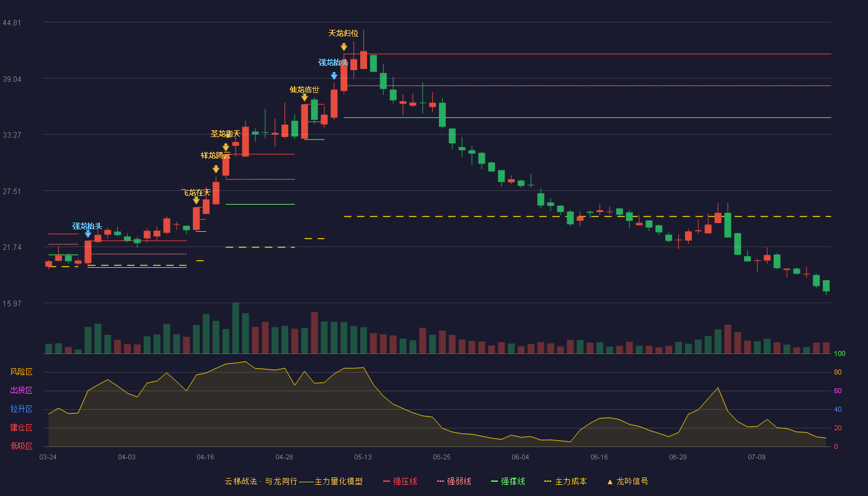Click the magenta 60 indicator scale value
This screenshot has height=496, width=868.
coord(838,391)
